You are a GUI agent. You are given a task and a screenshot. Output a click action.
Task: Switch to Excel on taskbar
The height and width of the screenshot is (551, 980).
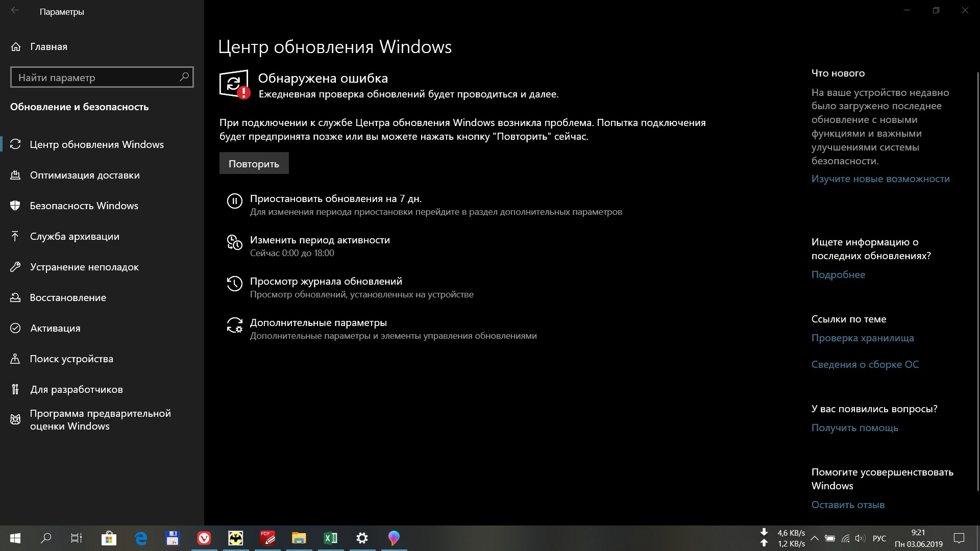tap(331, 538)
